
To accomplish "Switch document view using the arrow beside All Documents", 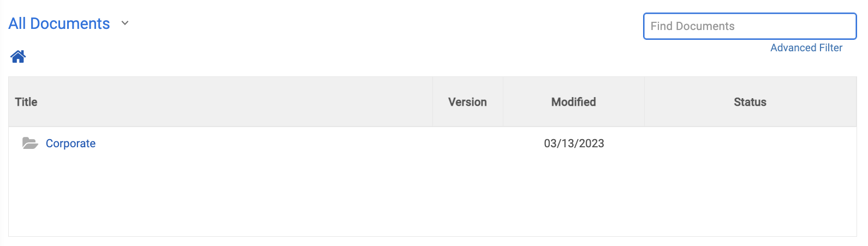I will click(125, 23).
